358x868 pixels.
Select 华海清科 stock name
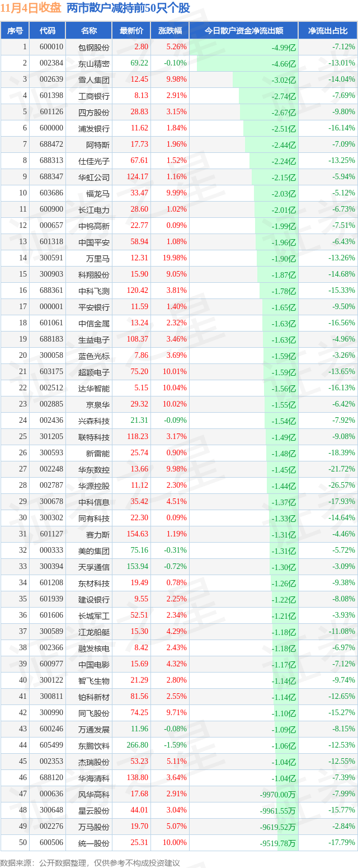95,778
